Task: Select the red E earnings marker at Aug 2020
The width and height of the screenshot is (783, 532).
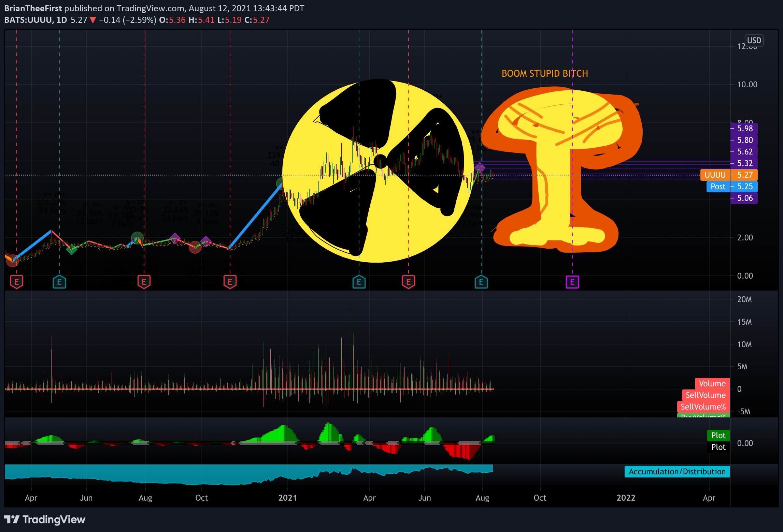Action: pos(144,282)
